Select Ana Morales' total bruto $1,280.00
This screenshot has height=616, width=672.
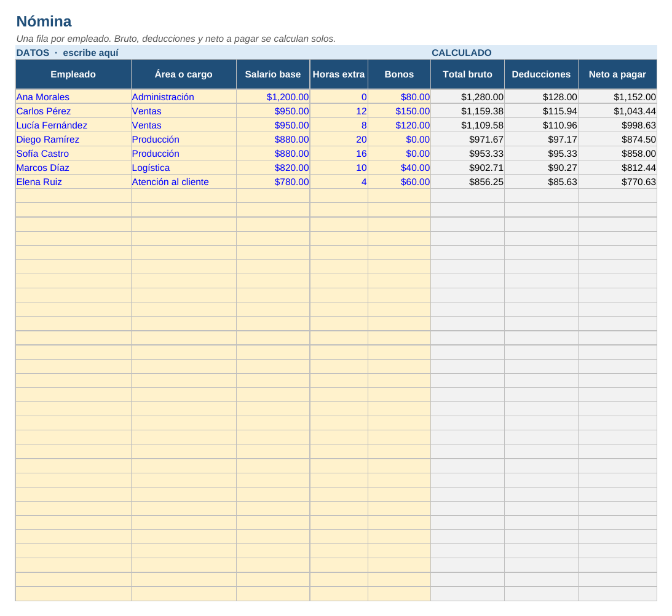467,97
